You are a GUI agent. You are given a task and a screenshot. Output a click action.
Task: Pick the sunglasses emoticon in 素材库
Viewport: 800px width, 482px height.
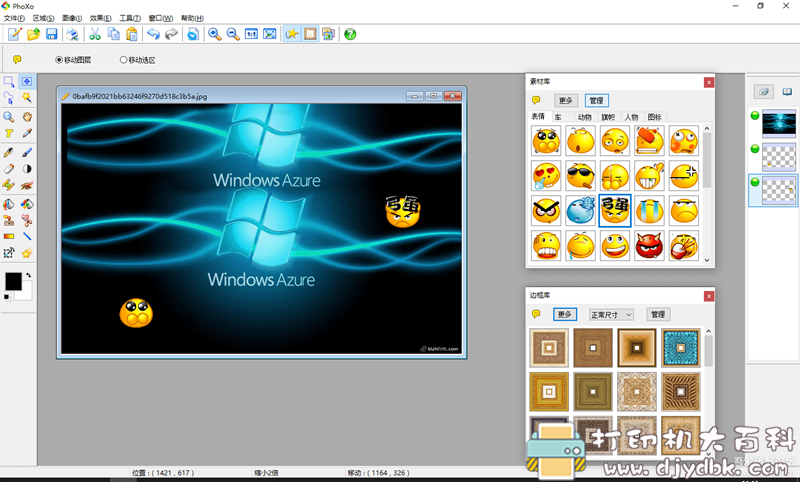pyautogui.click(x=580, y=176)
